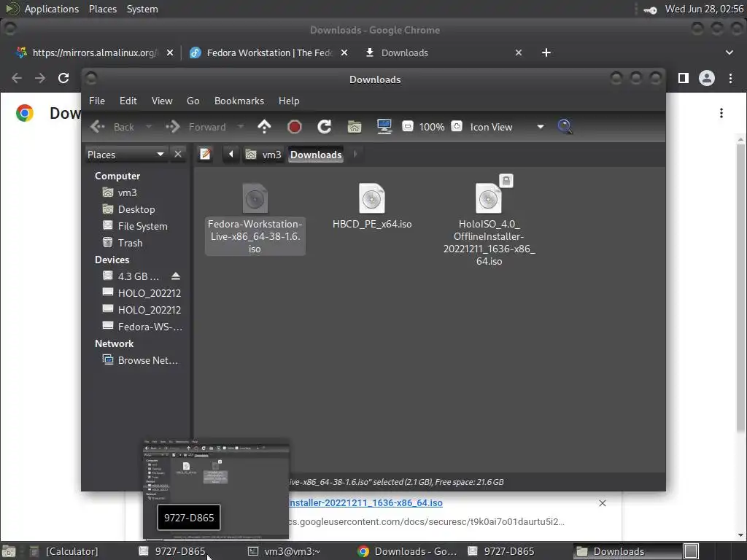Viewport: 747px width, 560px height.
Task: Open Fedora-WS device in sidebar
Action: click(142, 327)
